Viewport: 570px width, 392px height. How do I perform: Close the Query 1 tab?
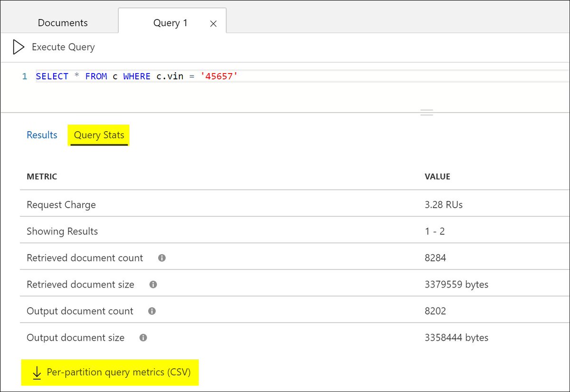click(x=213, y=24)
